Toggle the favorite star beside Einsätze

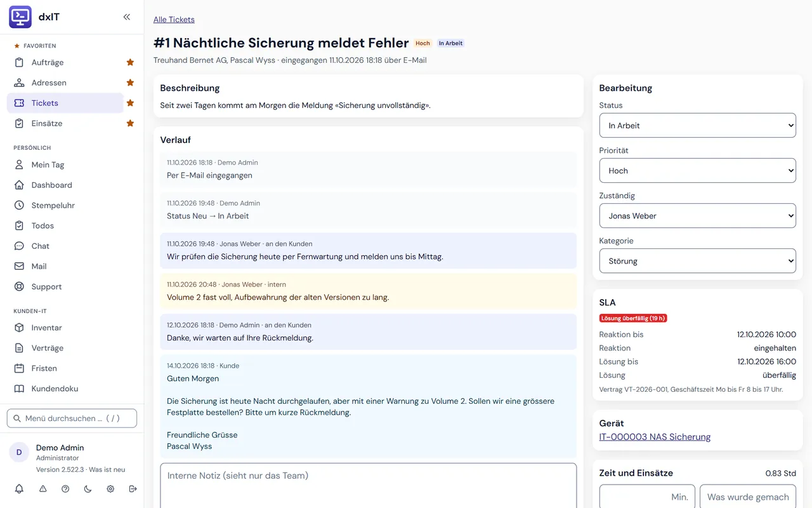[130, 123]
